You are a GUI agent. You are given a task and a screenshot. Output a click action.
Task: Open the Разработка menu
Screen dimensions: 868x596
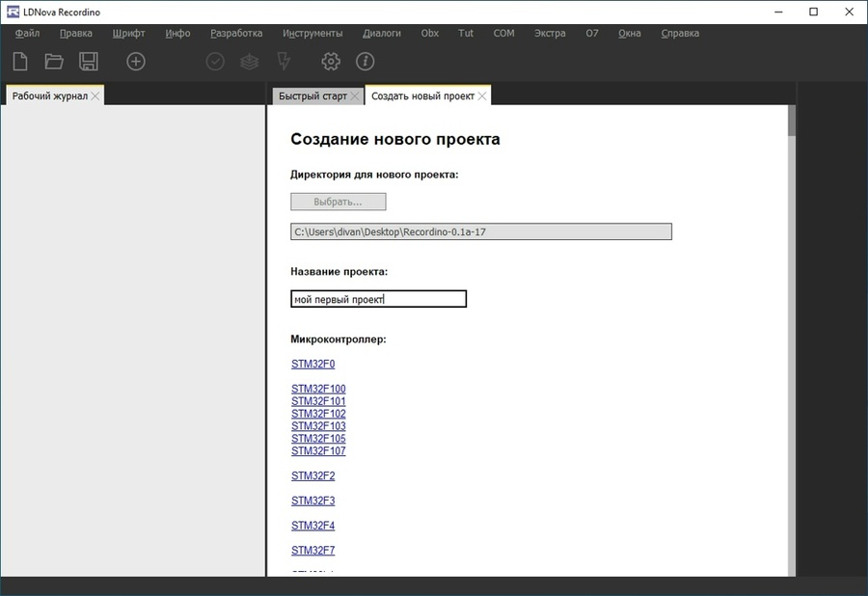click(x=236, y=33)
